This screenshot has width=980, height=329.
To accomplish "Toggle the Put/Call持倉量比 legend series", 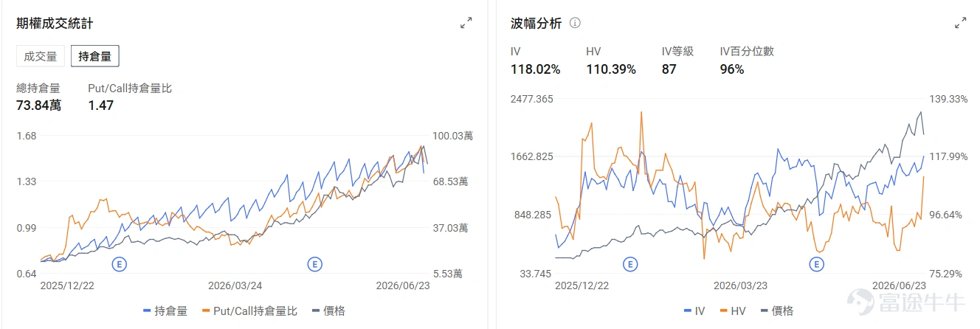I will pyautogui.click(x=249, y=311).
